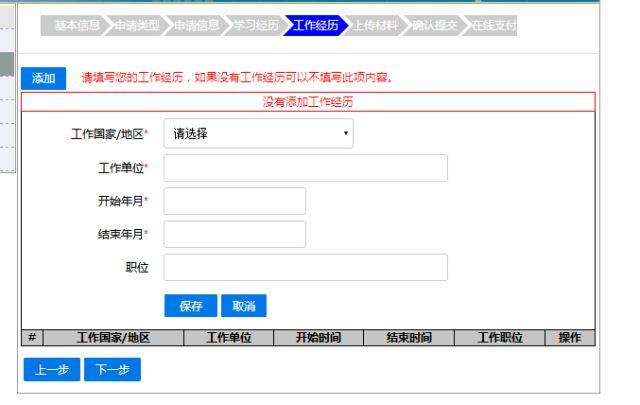This screenshot has width=640, height=405.
Task: Click the 开始年月 date field
Action: coord(234,201)
